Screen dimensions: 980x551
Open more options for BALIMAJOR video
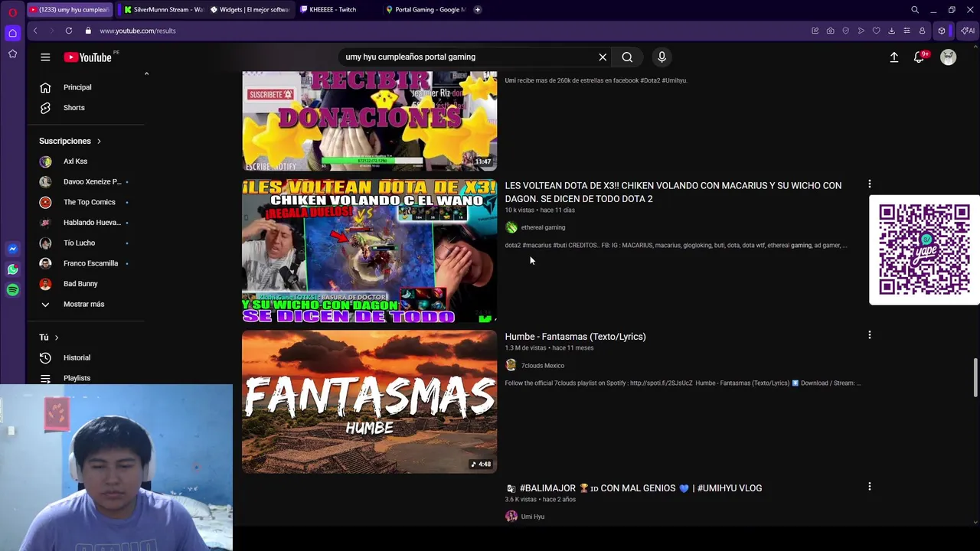click(869, 487)
